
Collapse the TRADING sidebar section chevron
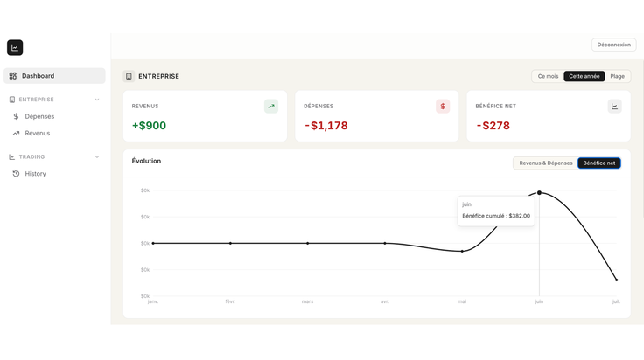97,157
